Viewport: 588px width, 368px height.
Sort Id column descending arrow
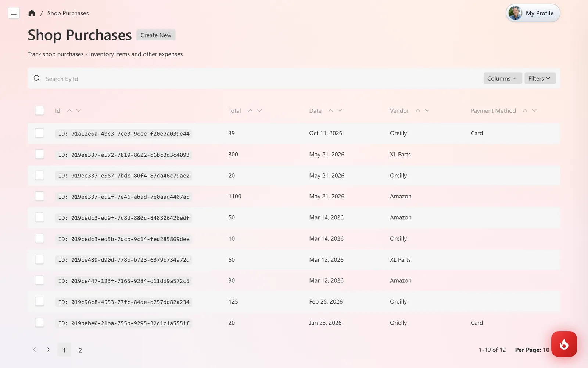pos(79,110)
